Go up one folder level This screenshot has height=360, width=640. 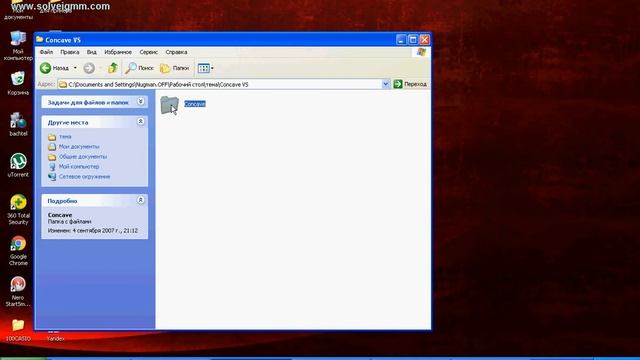click(x=113, y=68)
